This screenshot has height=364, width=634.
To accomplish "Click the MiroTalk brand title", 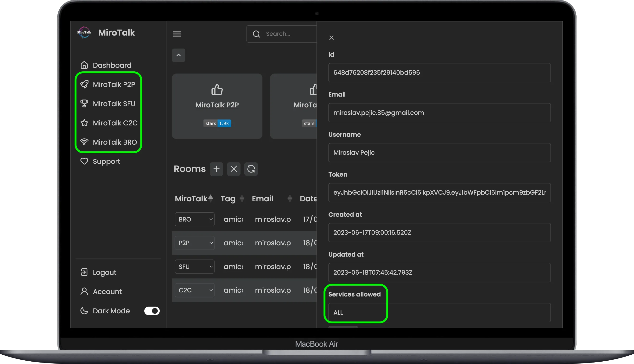I will pyautogui.click(x=117, y=32).
